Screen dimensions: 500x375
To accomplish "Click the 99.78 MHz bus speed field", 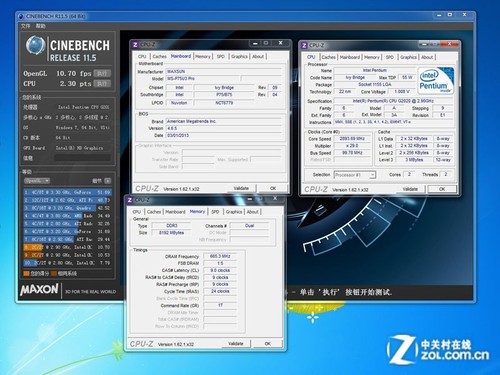I will pos(352,153).
